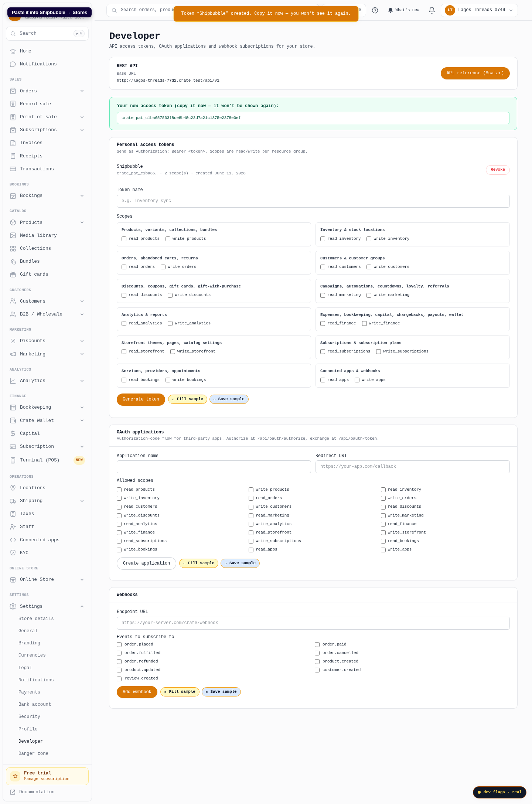Click the Bookings calendar icon

13,196
